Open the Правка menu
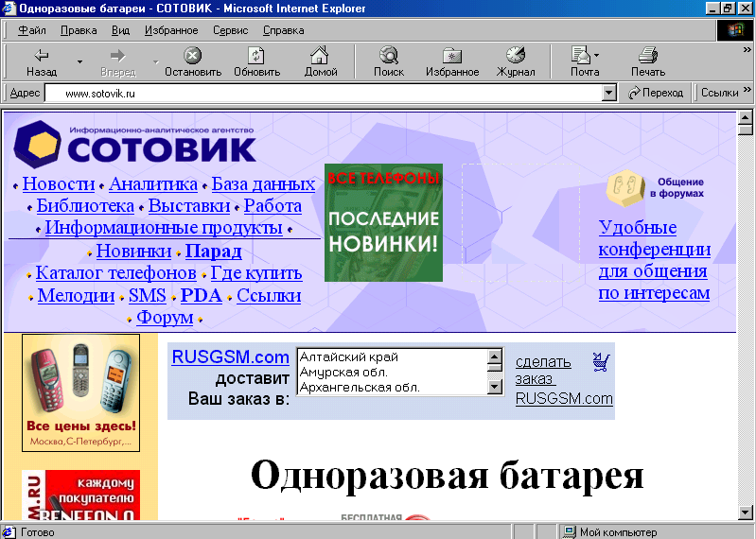 click(79, 30)
